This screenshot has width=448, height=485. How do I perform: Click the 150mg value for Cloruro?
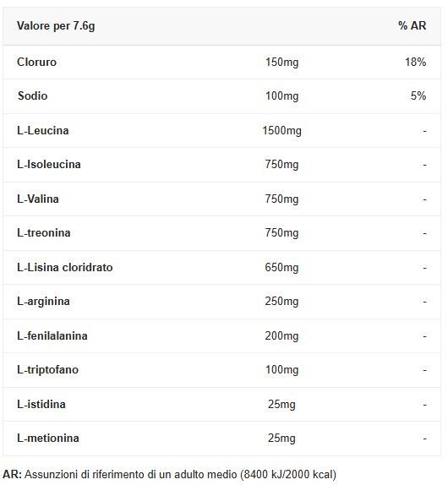[x=281, y=63]
